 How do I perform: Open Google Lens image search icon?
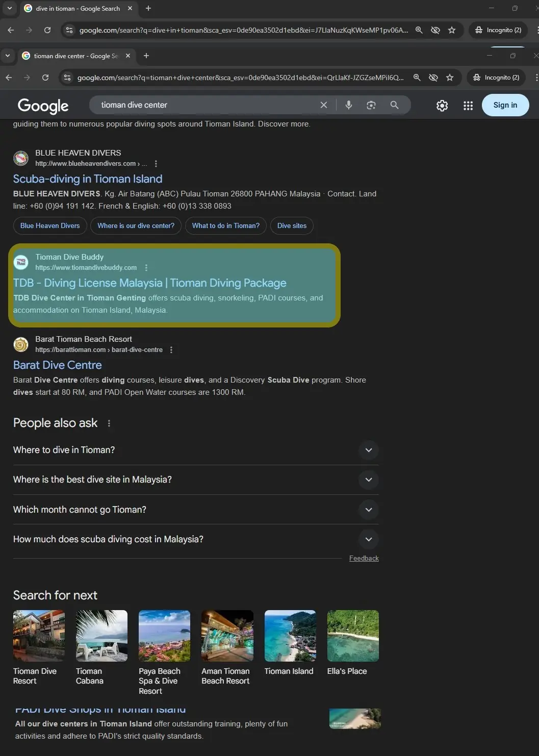pyautogui.click(x=371, y=105)
